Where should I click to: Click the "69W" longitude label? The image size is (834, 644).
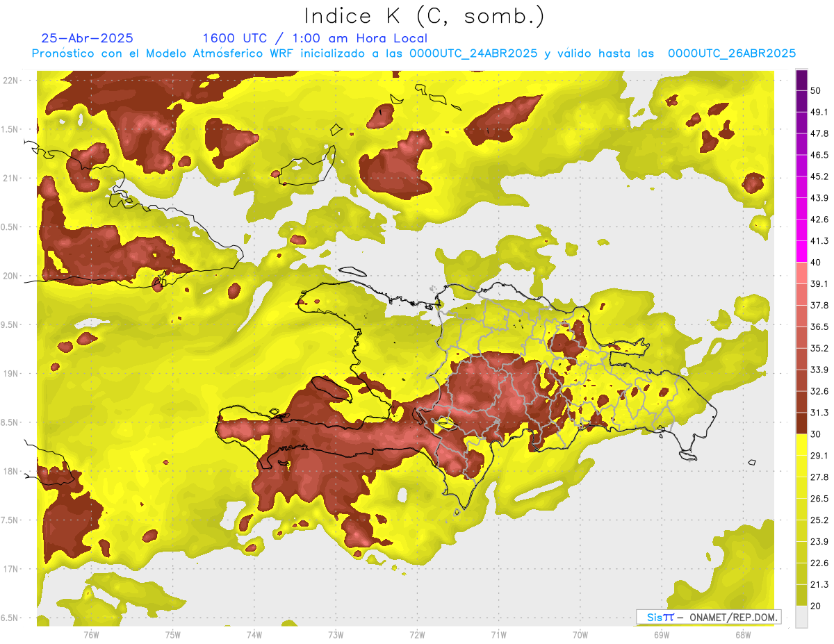point(661,634)
